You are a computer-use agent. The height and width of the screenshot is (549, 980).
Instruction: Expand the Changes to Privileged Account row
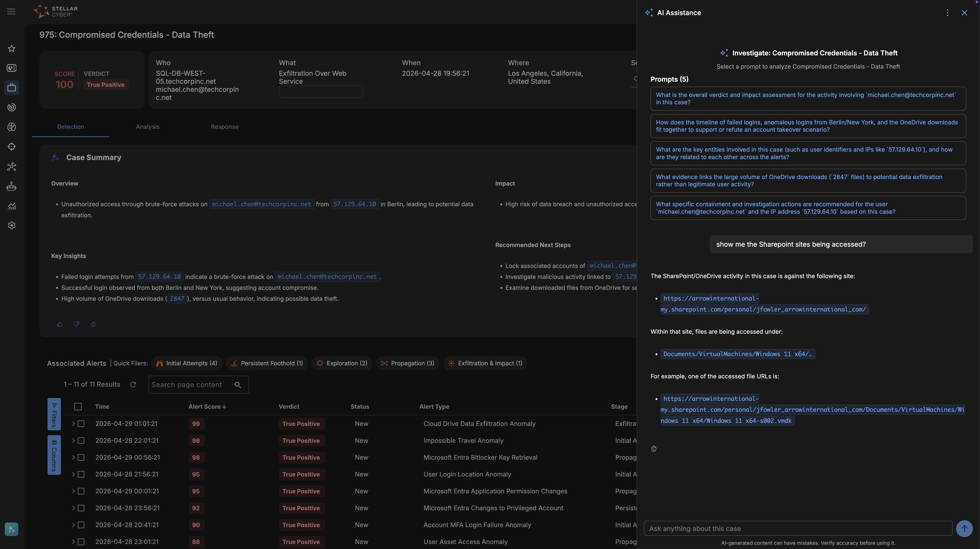(x=73, y=508)
